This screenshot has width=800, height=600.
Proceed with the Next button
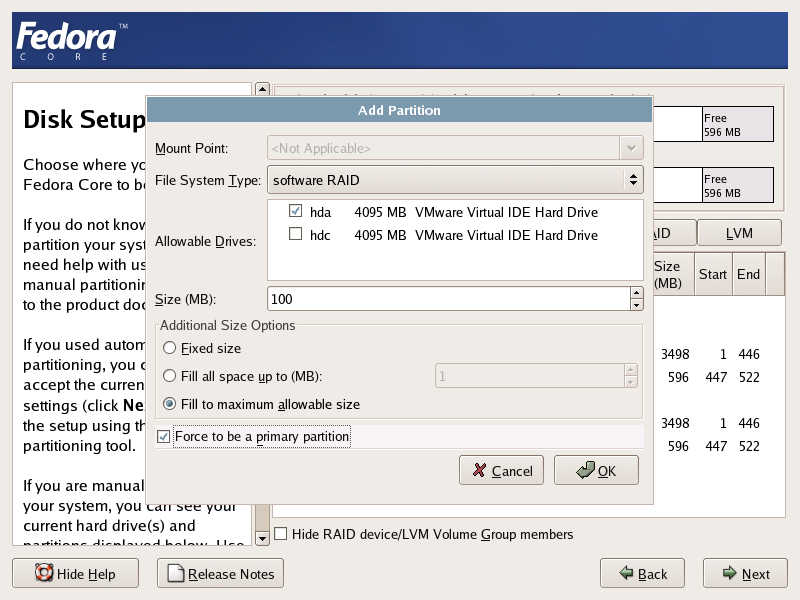click(745, 573)
